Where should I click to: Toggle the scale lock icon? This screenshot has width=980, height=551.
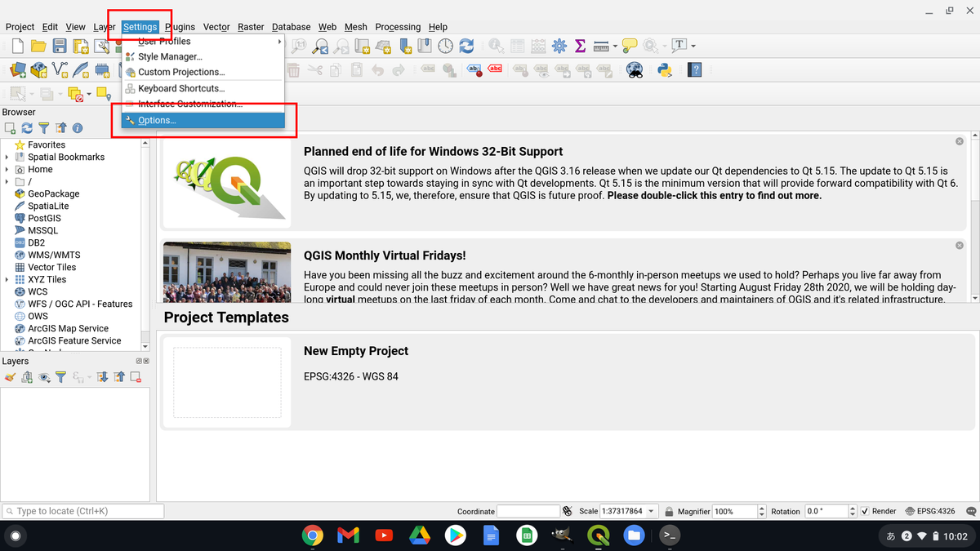tap(668, 511)
